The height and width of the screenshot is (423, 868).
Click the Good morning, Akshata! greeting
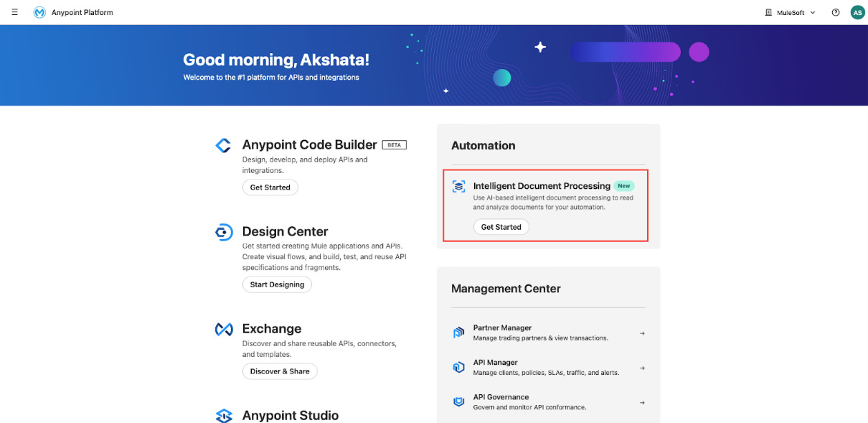point(276,60)
